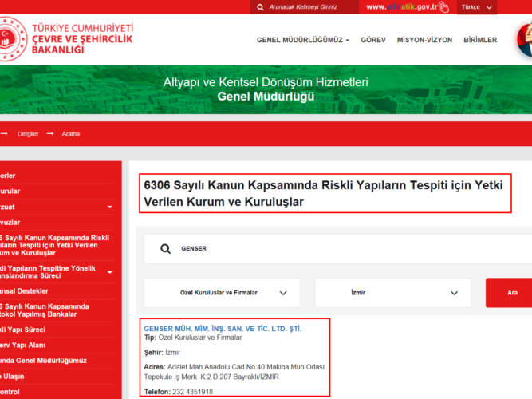Expand the Riskli Yapıların Tespitine Yönelik Ödeme Süreci sidebar arrow
This screenshot has width=532, height=399.
coord(110,272)
